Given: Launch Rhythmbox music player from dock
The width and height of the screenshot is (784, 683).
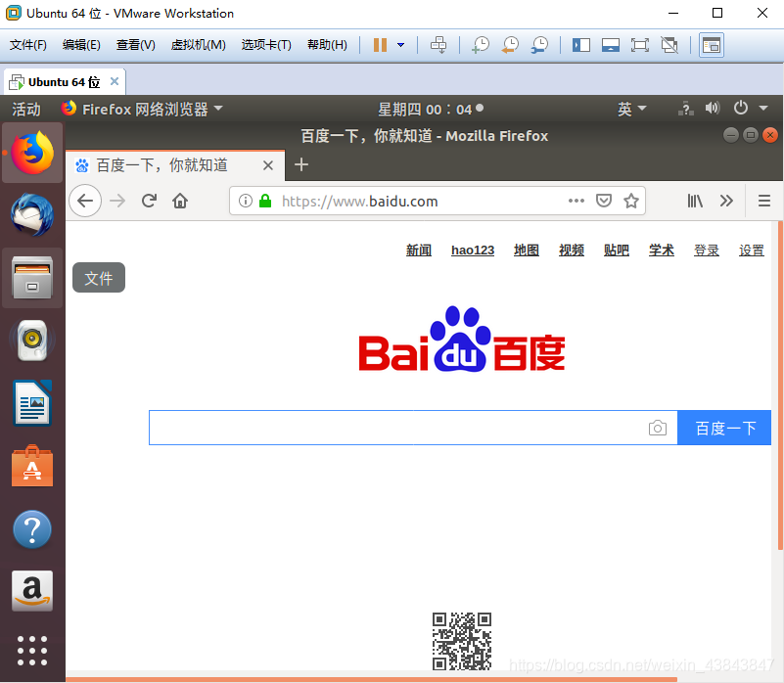Looking at the screenshot, I should [x=32, y=340].
